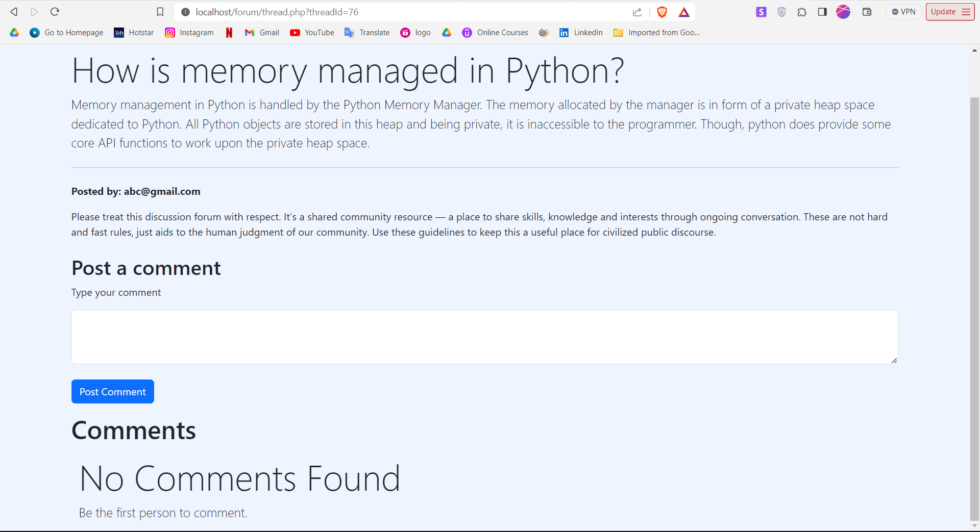This screenshot has width=980, height=532.
Task: Toggle the VPN button
Action: coord(903,12)
